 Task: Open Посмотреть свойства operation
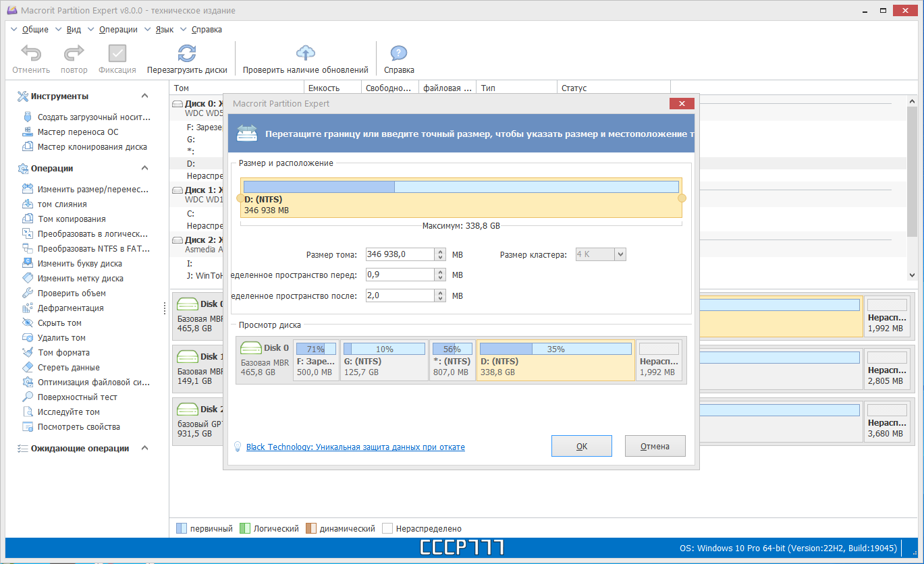71,427
